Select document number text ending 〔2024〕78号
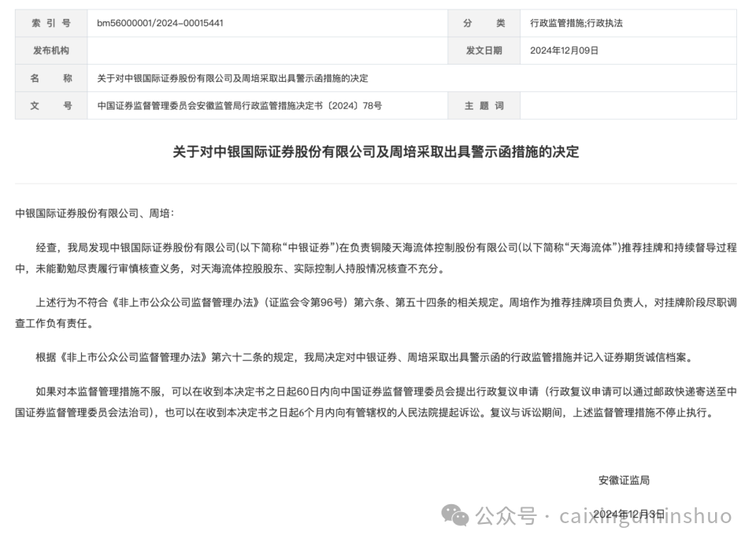This screenshot has height=546, width=756. coord(239,106)
